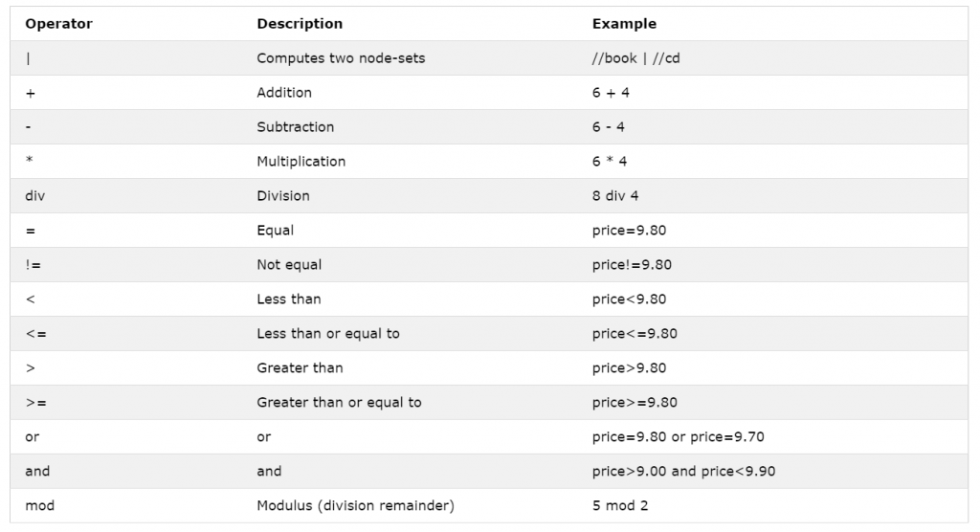The image size is (980, 532).
Task: Click the //book | //cd example
Action: pyautogui.click(x=635, y=58)
